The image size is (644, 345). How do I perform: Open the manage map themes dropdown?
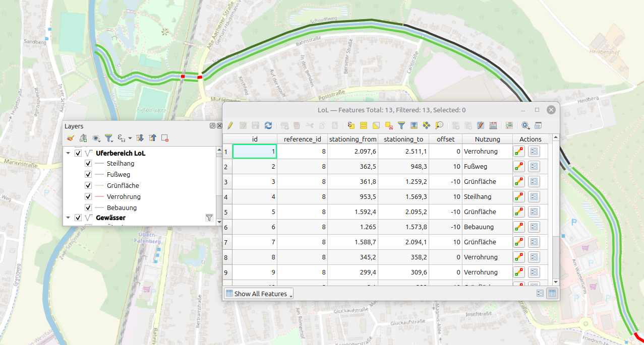[96, 137]
